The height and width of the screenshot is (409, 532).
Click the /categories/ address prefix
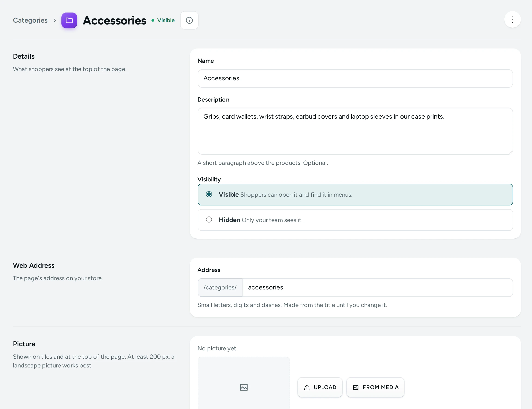click(220, 288)
